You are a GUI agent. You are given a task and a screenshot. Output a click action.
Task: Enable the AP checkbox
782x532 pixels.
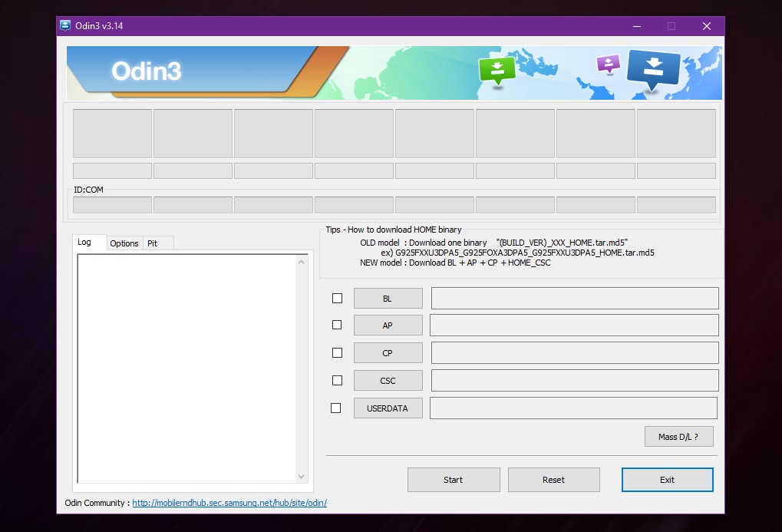(337, 325)
